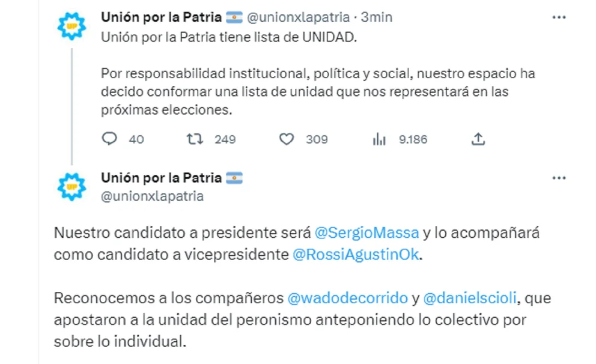
Task: Click Unión por la Patria avatar on top tweet
Action: tap(72, 26)
